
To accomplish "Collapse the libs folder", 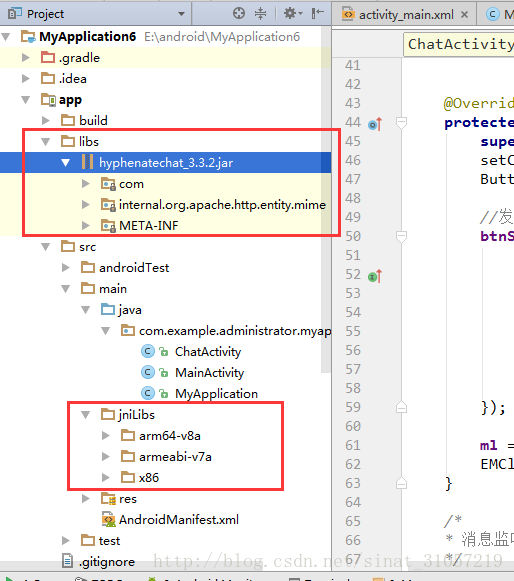I will coord(46,142).
